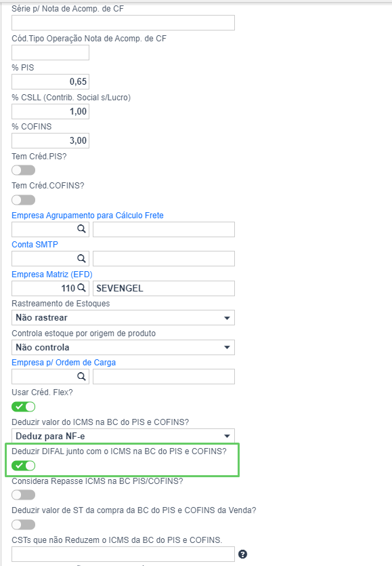Screen dimensions: 392x566
Task: Click Empresa p/ Ordem de Carga search icon
Action: pyautogui.click(x=82, y=376)
